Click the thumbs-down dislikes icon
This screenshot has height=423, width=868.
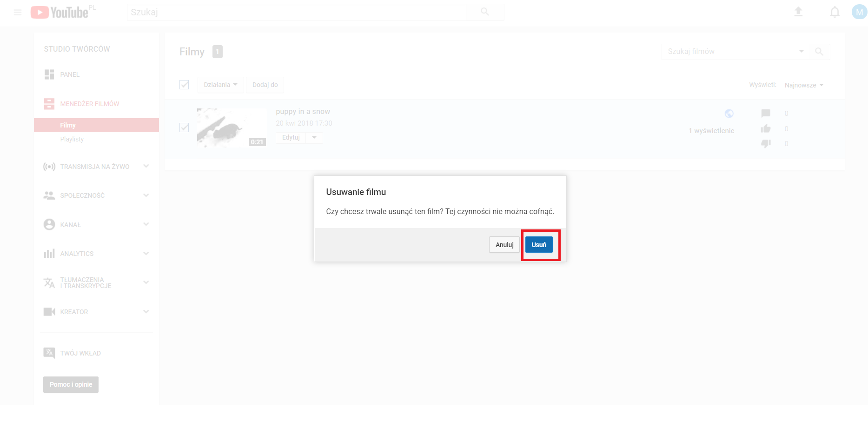coord(766,144)
